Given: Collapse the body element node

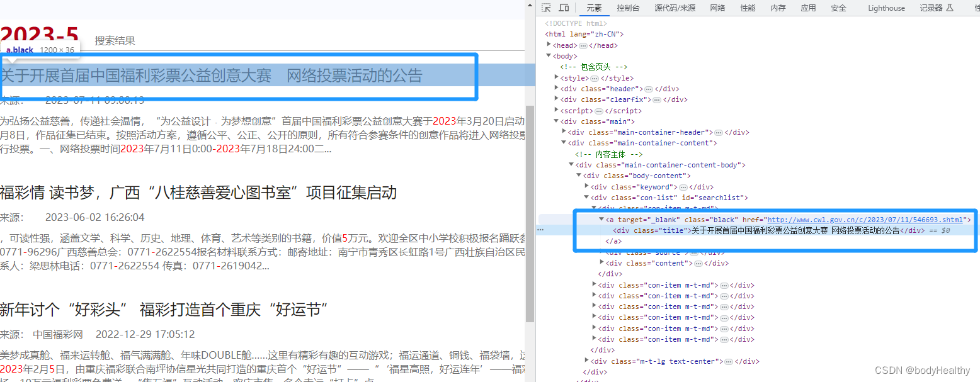Looking at the screenshot, I should [x=549, y=55].
